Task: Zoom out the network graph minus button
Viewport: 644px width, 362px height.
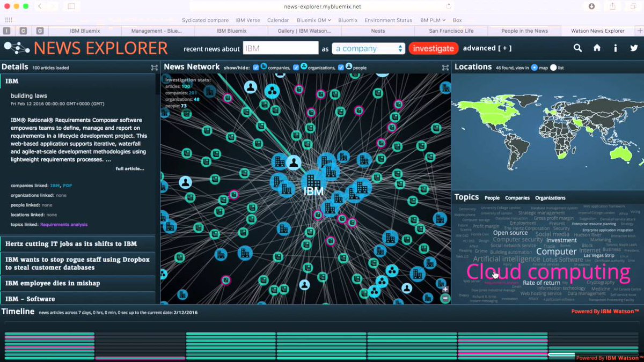Action: [x=445, y=299]
